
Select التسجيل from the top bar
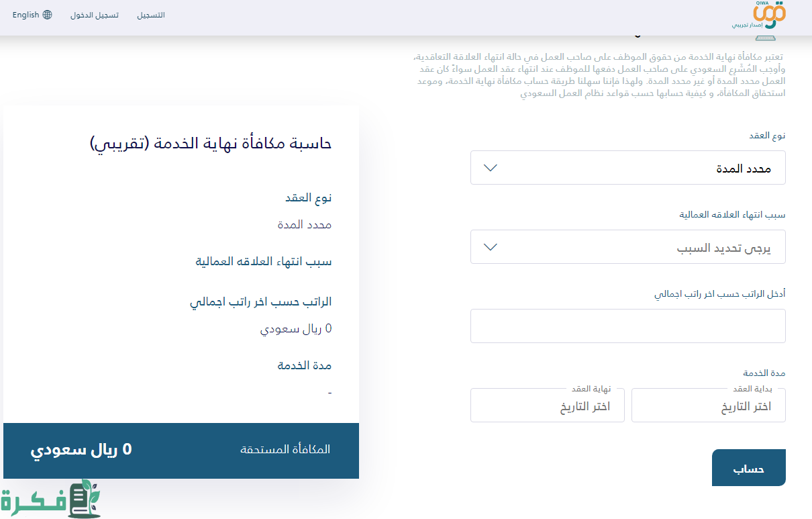pyautogui.click(x=152, y=14)
